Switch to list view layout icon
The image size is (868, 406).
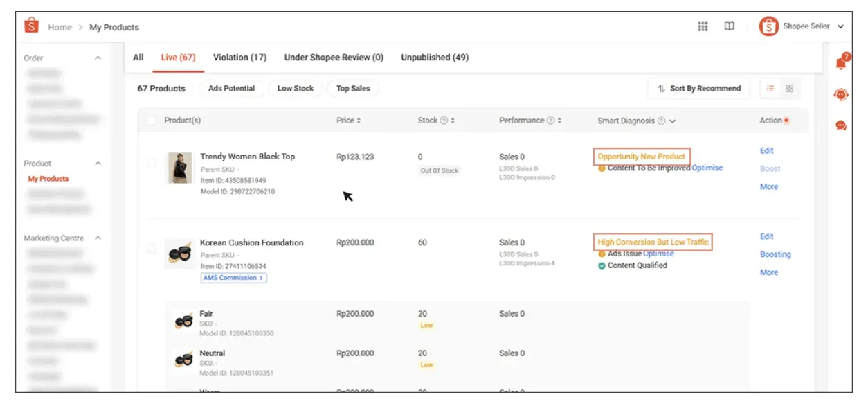(x=770, y=89)
